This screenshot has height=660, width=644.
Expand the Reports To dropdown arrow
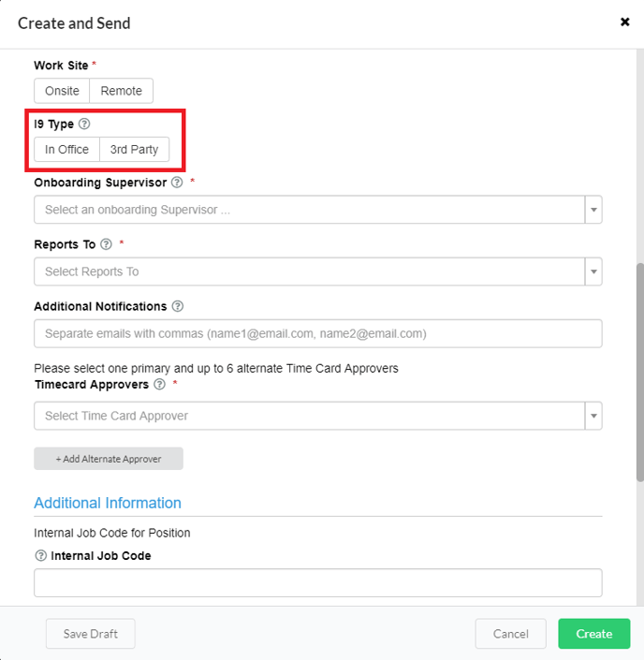(593, 271)
